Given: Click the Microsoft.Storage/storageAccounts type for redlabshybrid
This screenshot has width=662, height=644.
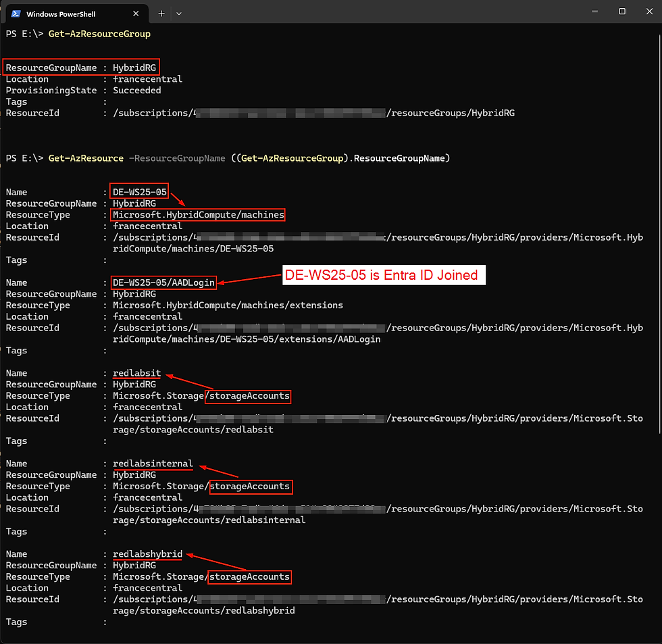Looking at the screenshot, I should (201, 576).
